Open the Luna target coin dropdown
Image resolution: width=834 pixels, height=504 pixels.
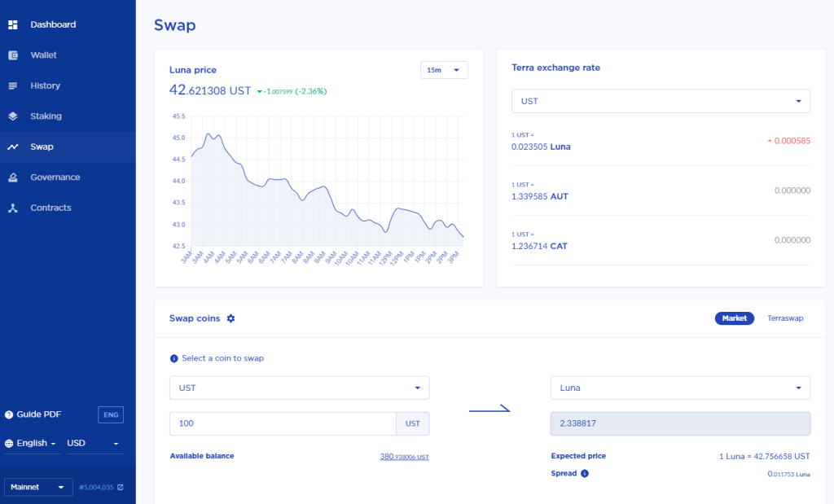(x=680, y=388)
